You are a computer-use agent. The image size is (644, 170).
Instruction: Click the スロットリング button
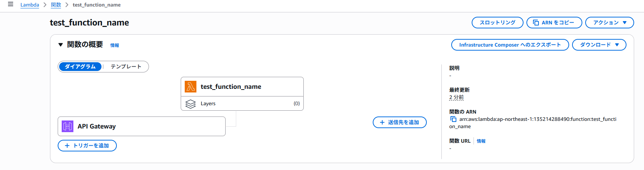point(497,23)
